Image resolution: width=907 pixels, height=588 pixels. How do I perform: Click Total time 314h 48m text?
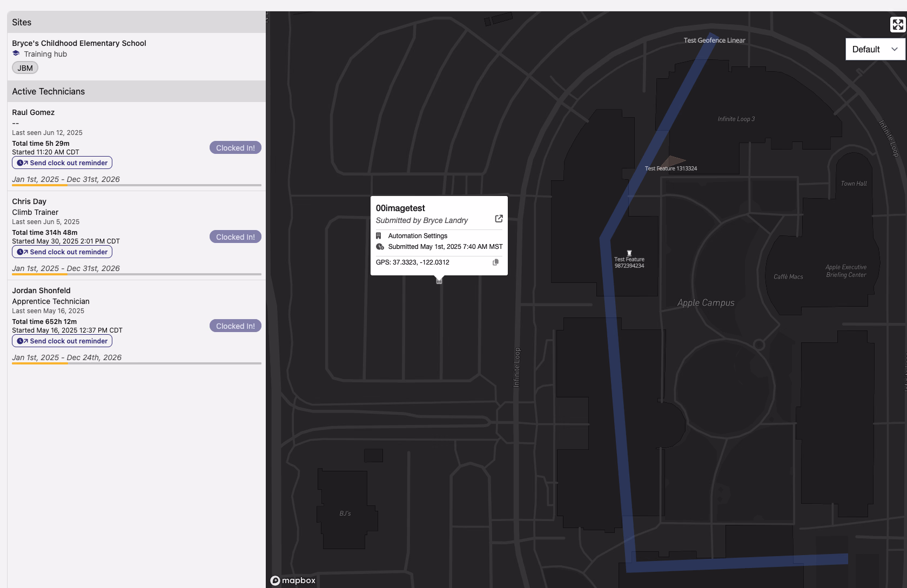point(45,233)
